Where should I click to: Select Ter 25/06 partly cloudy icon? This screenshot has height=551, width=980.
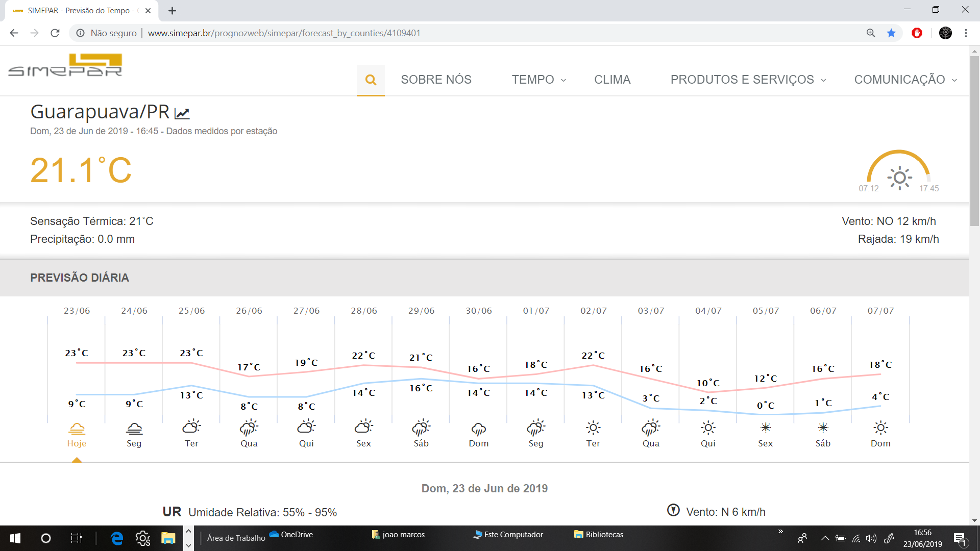(x=191, y=427)
